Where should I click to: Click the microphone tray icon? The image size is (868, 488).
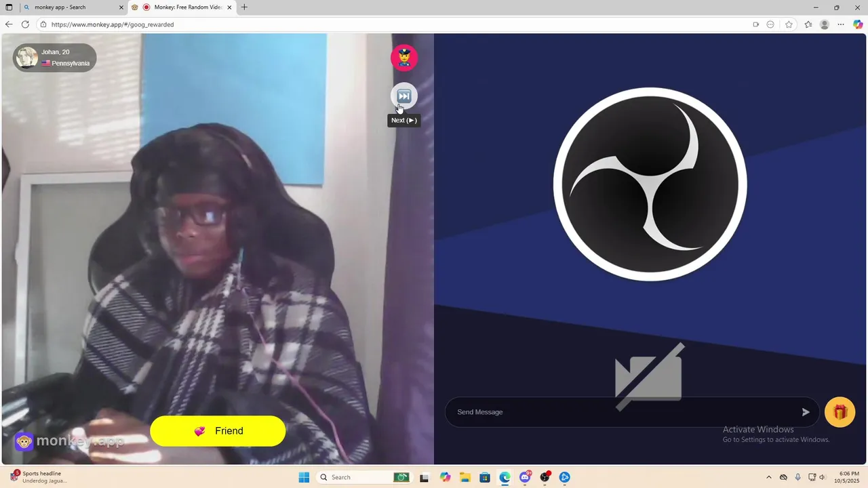coord(797,477)
